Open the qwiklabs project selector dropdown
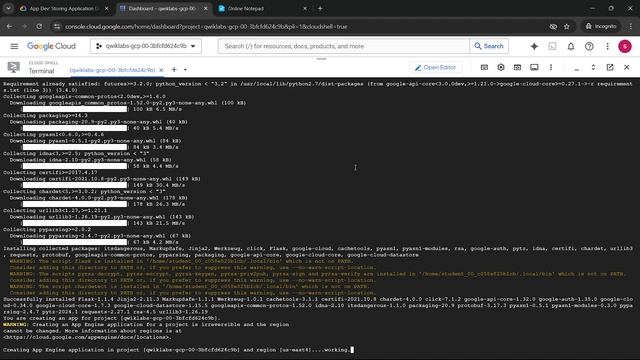 (x=146, y=46)
